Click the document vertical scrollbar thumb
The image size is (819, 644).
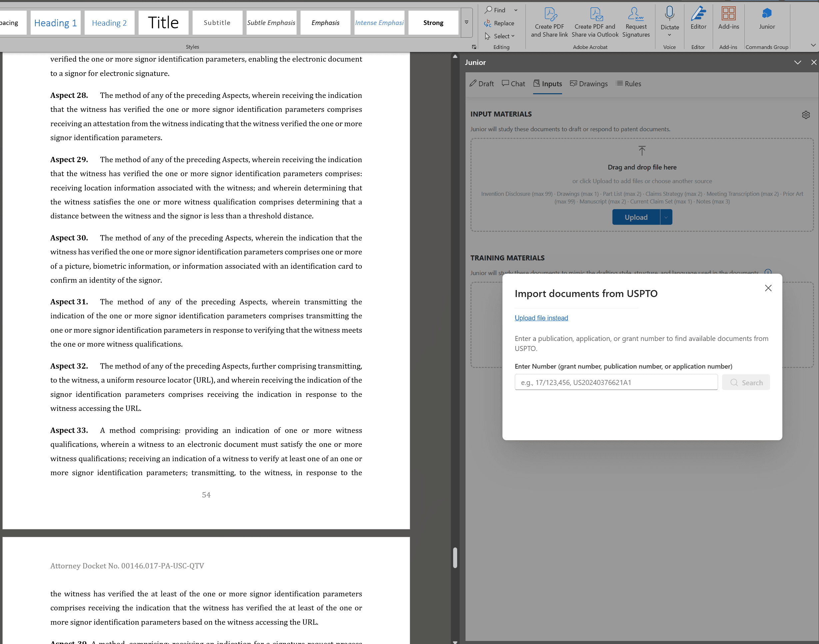[x=455, y=557]
